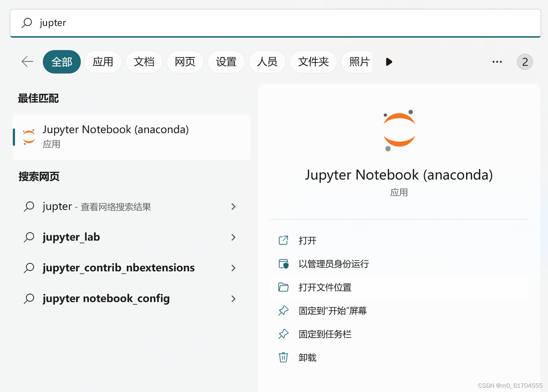The image size is (548, 392).
Task: Click the large Jupyter logo in details pane
Action: (x=399, y=130)
